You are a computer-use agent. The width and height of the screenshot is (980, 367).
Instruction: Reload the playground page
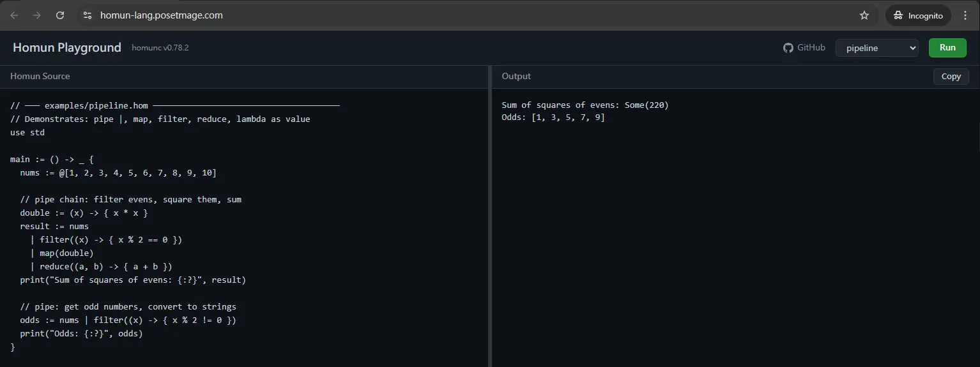(x=60, y=15)
